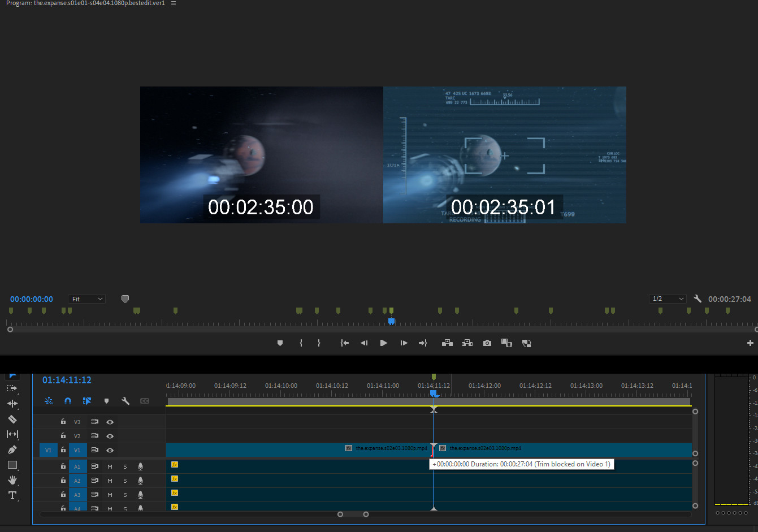Open the Fit zoom level dropdown

tap(86, 299)
